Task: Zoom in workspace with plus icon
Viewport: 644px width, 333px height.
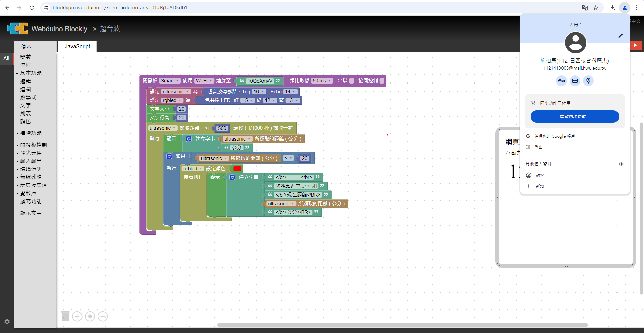Action: pyautogui.click(x=77, y=316)
